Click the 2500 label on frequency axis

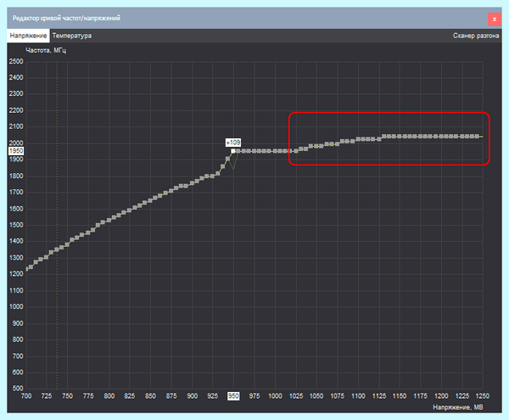16,61
